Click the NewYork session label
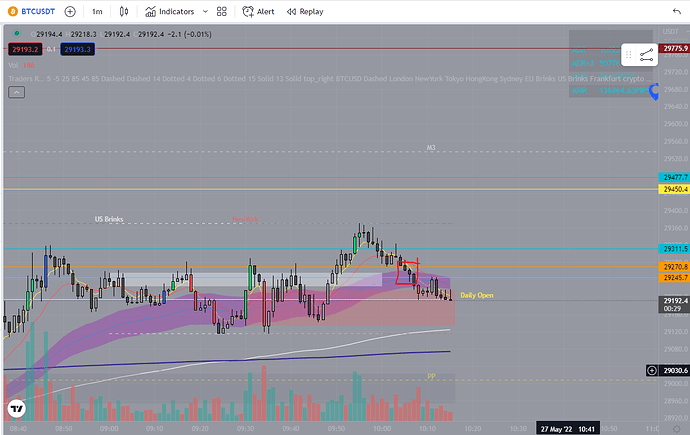Screen dimensions: 690x435 click(x=245, y=219)
